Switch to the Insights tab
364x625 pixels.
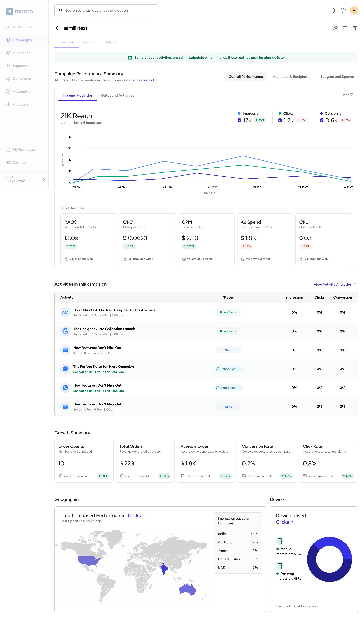pos(89,42)
